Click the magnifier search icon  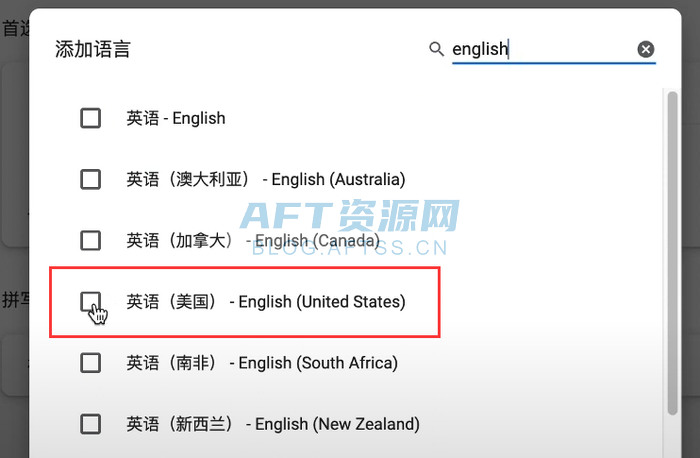[436, 49]
